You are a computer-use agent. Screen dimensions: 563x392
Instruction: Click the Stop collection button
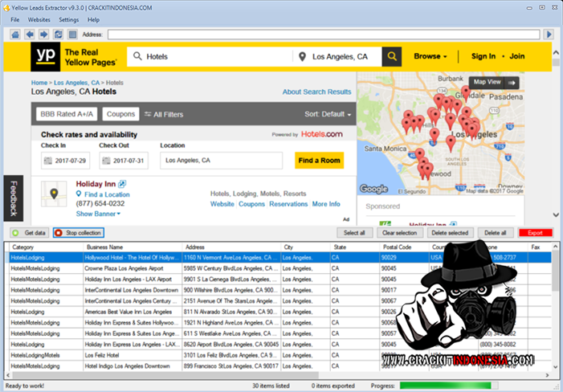coord(78,232)
